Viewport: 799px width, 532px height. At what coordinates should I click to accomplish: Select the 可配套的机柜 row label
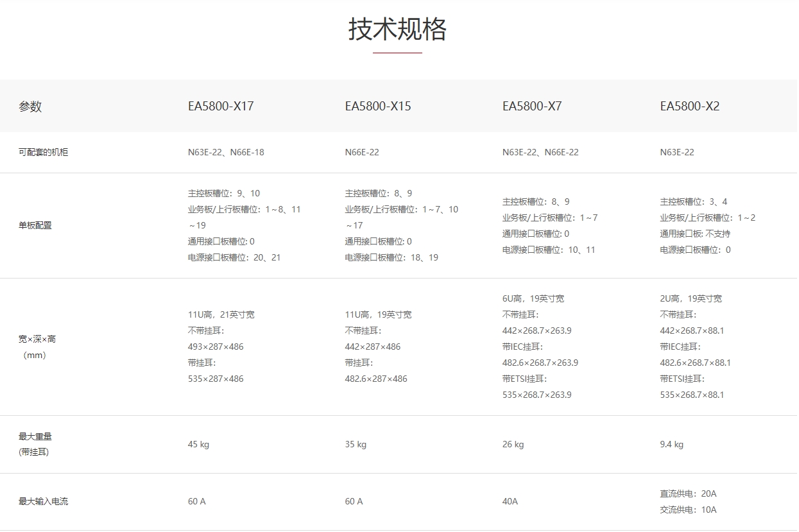pos(43,153)
